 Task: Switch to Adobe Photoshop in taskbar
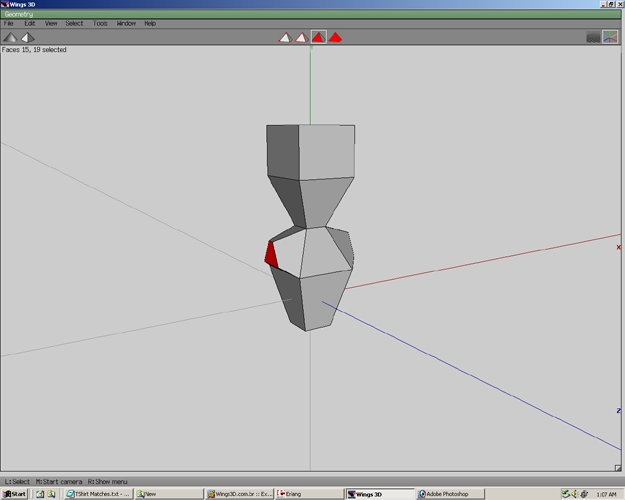click(450, 494)
